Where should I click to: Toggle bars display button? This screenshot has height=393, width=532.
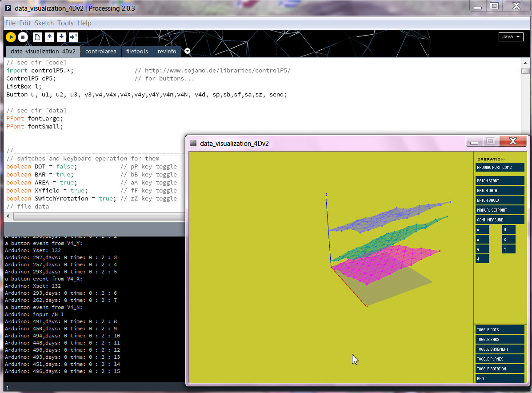[500, 339]
